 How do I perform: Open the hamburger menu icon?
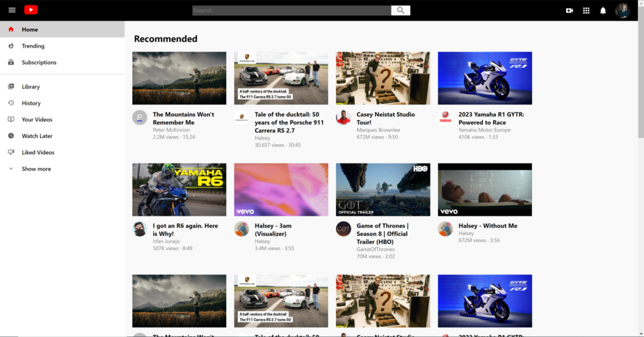[x=11, y=10]
